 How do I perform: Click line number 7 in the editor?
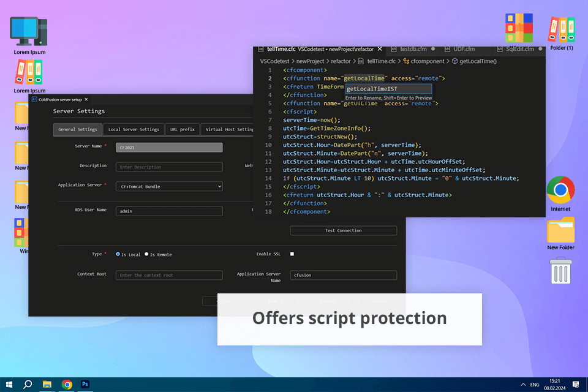click(269, 120)
